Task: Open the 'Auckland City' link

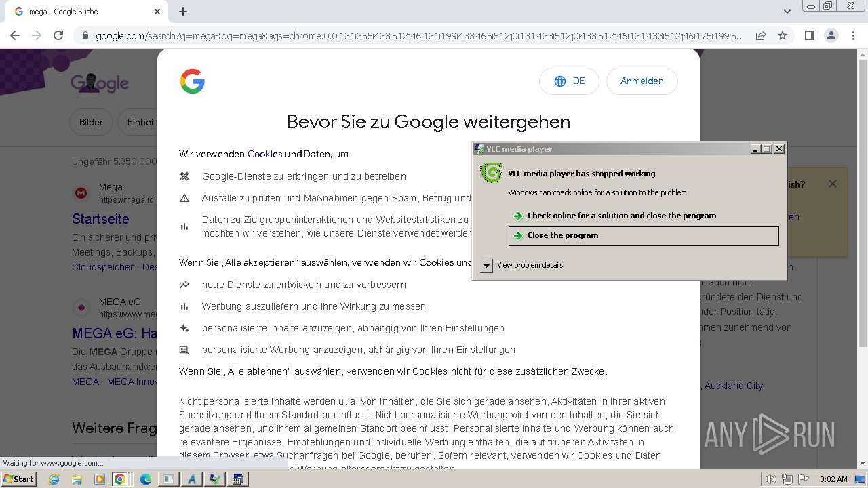Action: (x=734, y=386)
